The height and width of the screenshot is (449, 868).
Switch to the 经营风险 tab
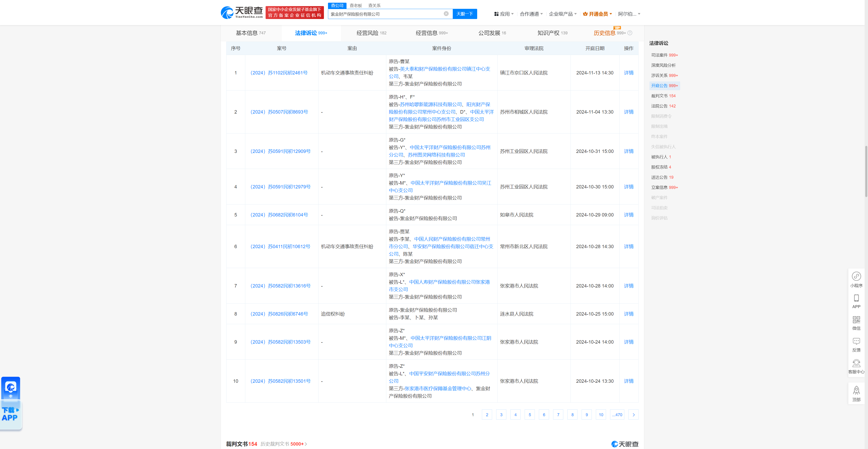point(371,33)
